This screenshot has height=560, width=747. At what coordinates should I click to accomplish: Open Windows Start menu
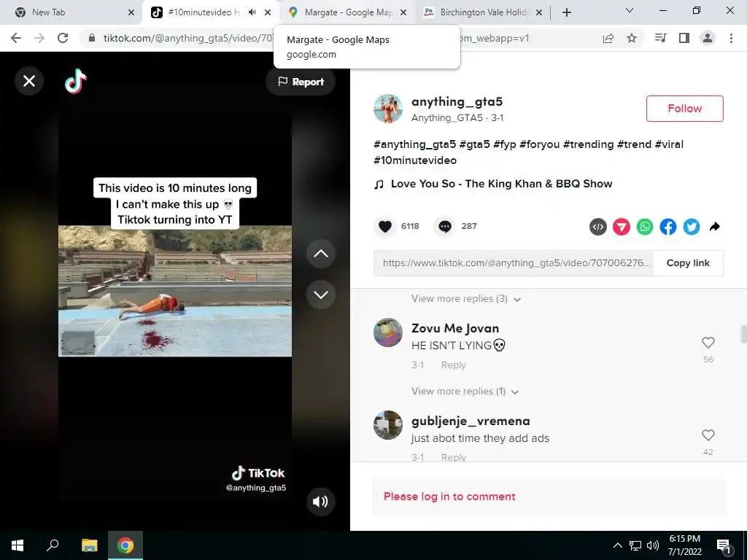click(18, 545)
